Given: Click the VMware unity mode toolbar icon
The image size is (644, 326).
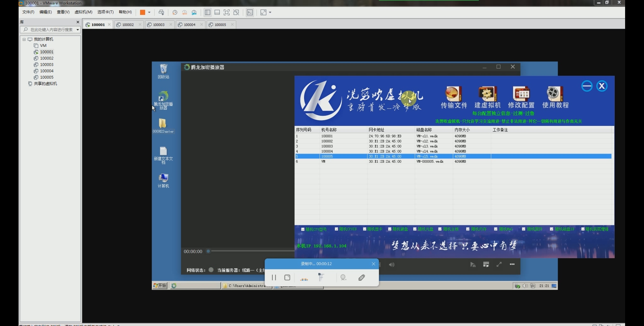Looking at the screenshot, I should coord(236,12).
